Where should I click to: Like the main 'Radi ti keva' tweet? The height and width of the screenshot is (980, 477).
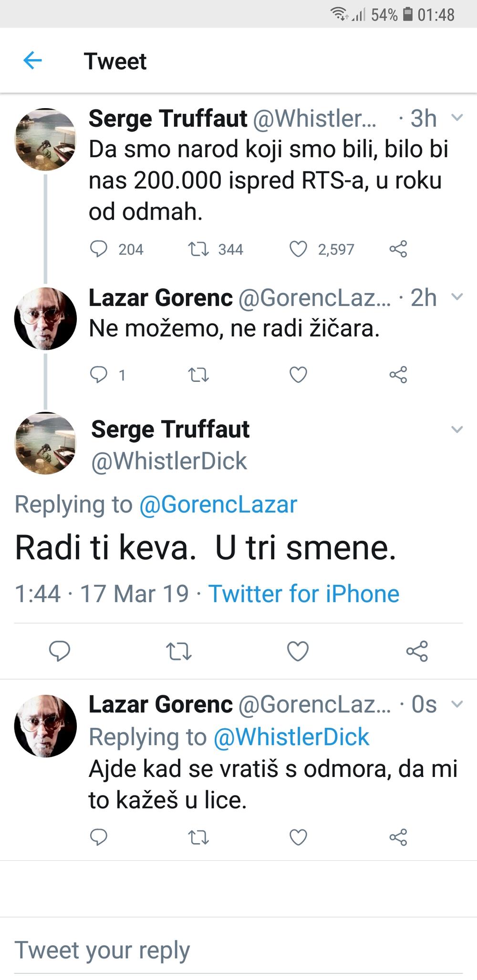point(298,651)
